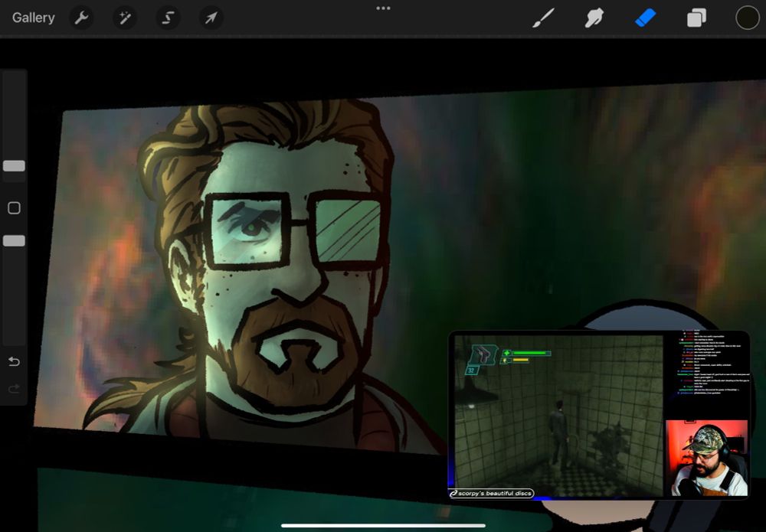
Task: Open the active color picker circle
Action: tap(748, 18)
